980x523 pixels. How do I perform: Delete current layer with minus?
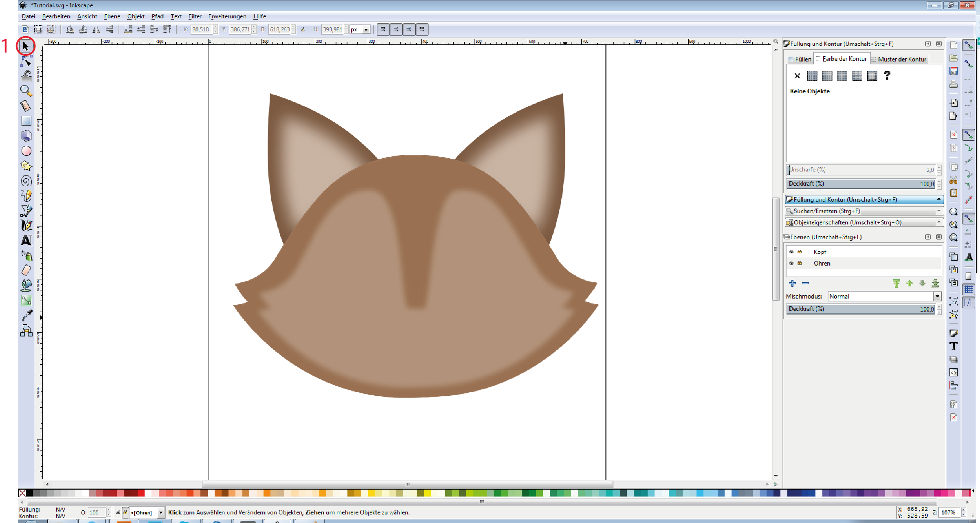coord(805,283)
